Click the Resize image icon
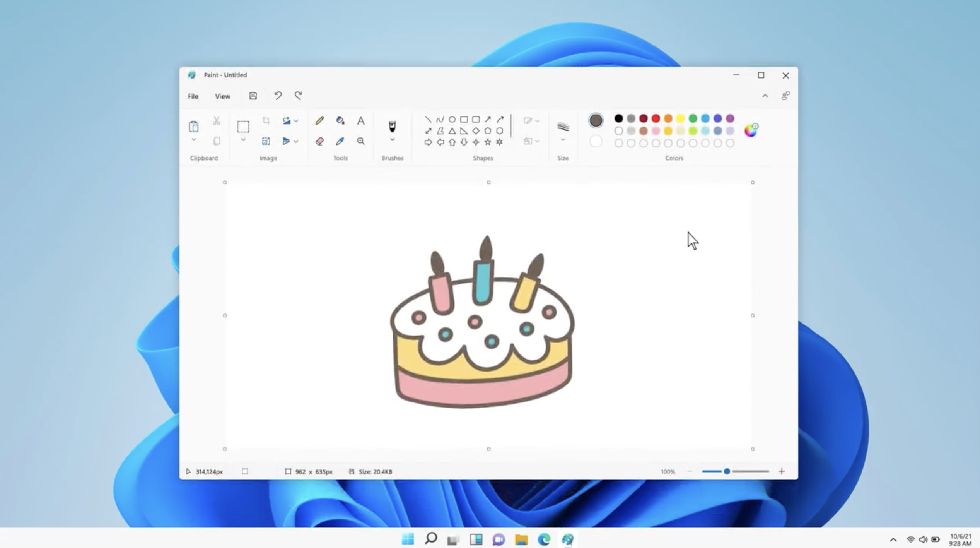This screenshot has width=980, height=548. (x=266, y=141)
